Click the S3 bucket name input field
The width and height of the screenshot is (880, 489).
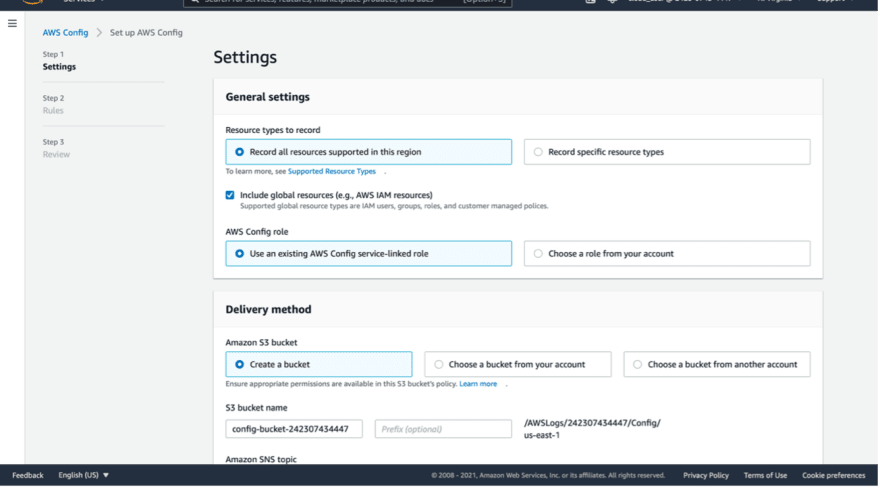294,429
